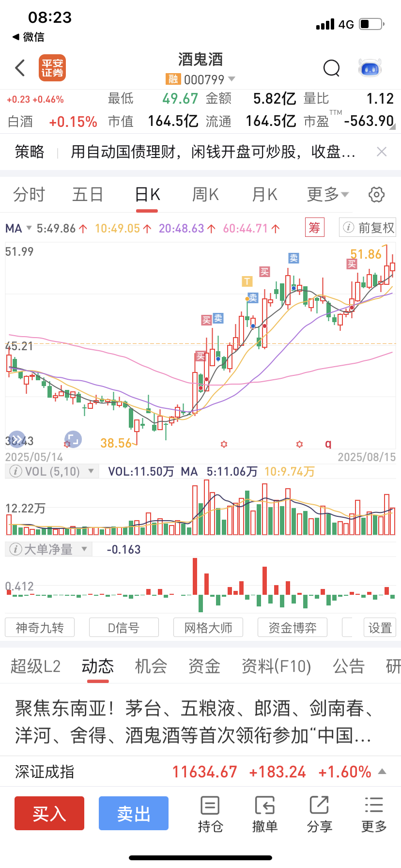Image resolution: width=401 pixels, height=868 pixels.
Task: Open the 公告 announcements tab
Action: pos(349,666)
